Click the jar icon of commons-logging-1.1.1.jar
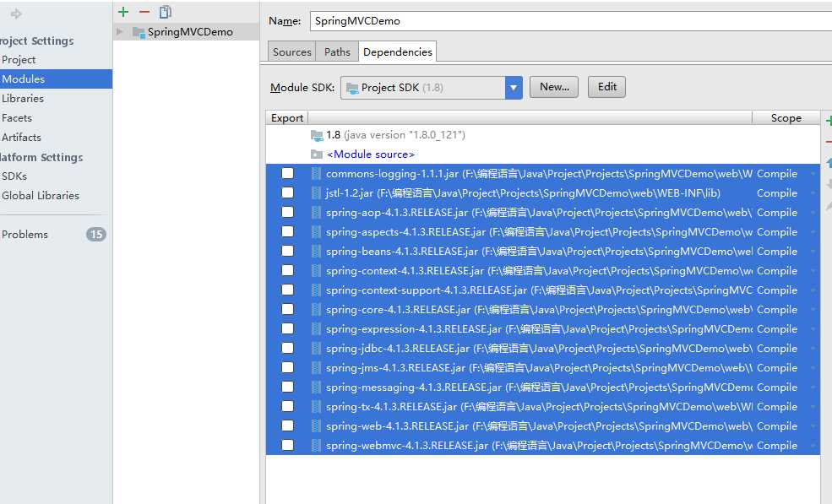Viewport: 832px width, 504px height. [x=316, y=173]
